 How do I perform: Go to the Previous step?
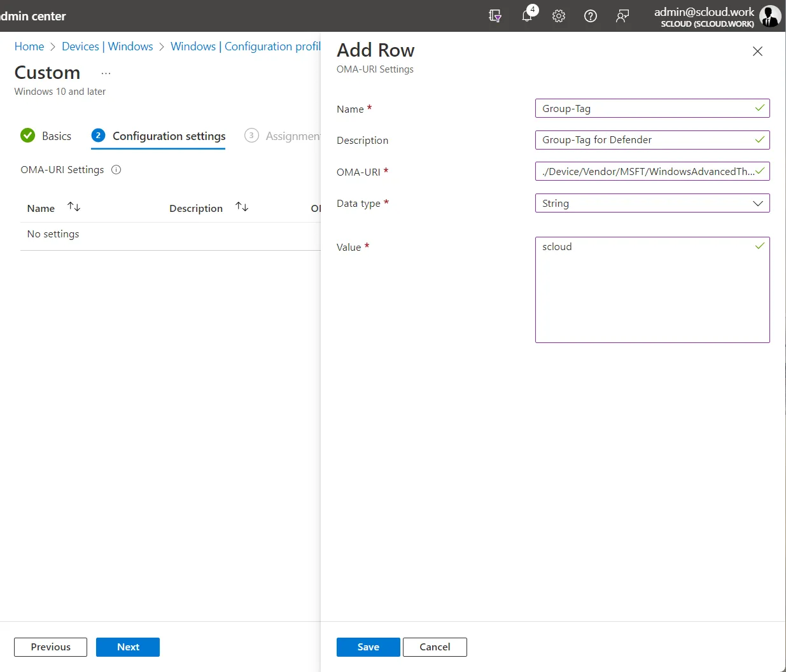point(50,647)
